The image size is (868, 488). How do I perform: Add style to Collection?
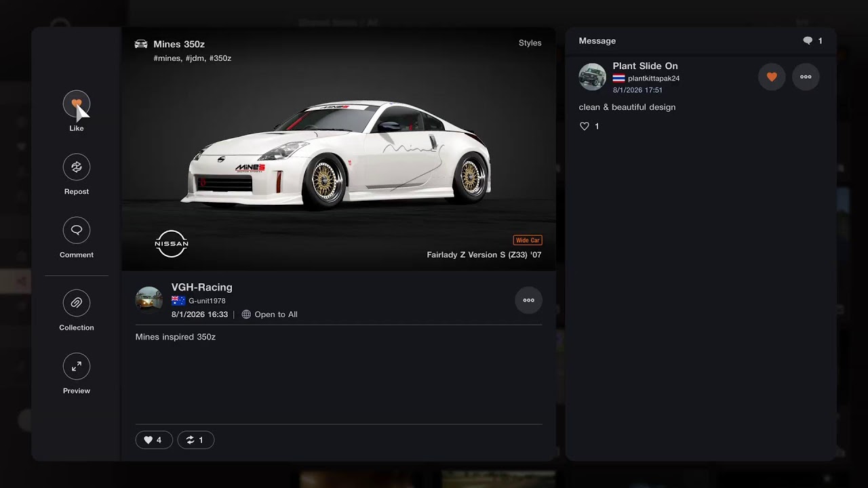(77, 303)
